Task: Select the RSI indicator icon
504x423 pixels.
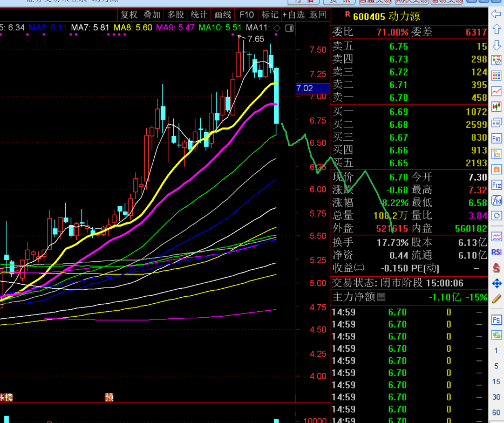Action: coord(496,252)
